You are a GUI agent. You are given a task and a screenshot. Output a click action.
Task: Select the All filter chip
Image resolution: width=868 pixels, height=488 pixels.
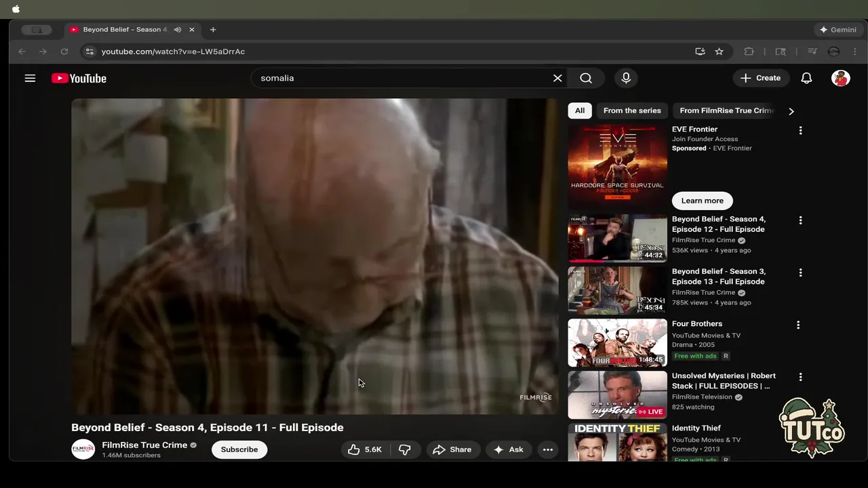click(580, 110)
